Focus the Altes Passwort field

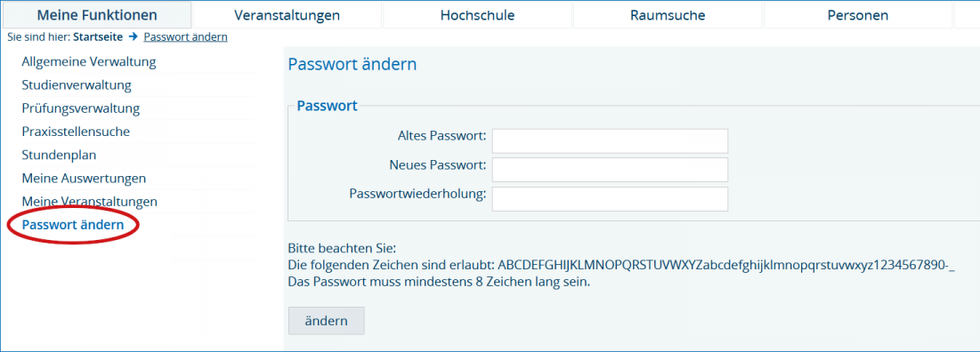(610, 141)
